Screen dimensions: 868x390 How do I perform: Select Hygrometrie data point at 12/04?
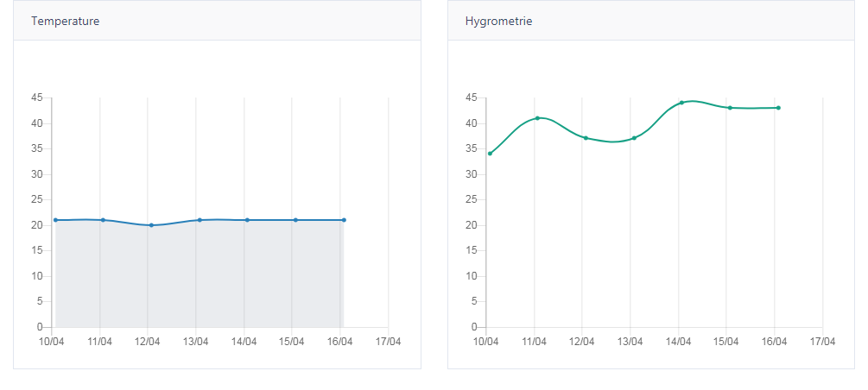[586, 138]
